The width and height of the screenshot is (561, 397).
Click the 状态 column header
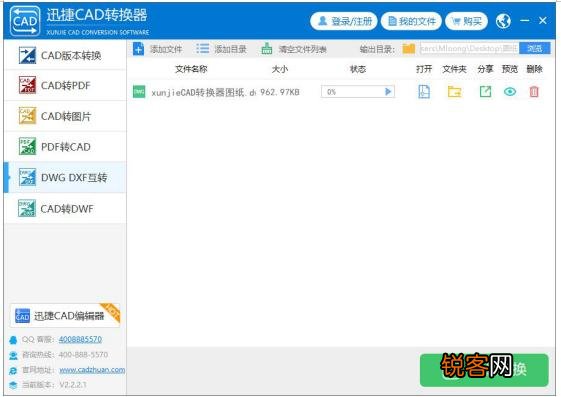(358, 69)
